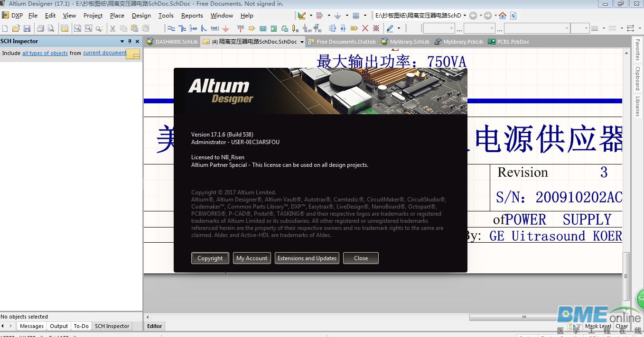644x337 pixels.
Task: Click the Open folder icon
Action: pyautogui.click(x=16, y=28)
